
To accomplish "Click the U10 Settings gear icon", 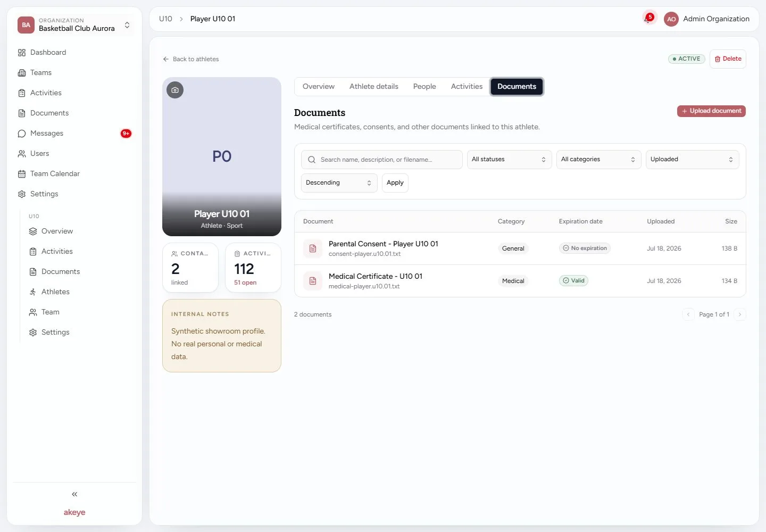I will [x=33, y=332].
